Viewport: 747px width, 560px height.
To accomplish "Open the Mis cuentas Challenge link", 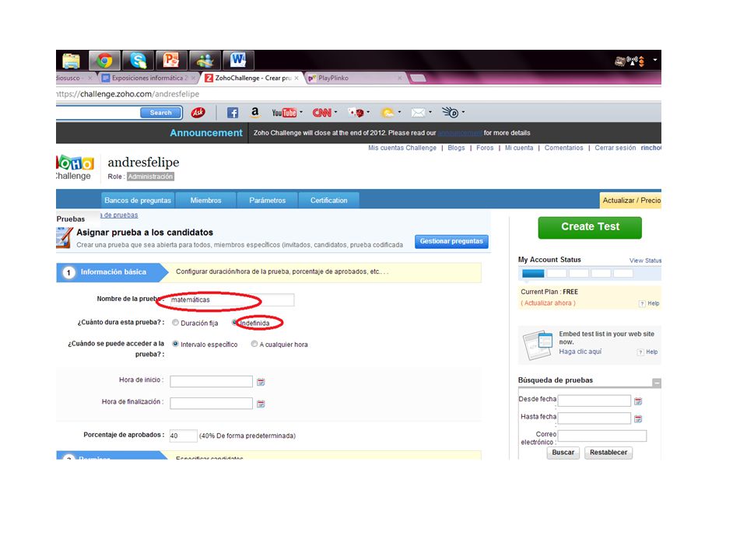I will click(x=402, y=148).
